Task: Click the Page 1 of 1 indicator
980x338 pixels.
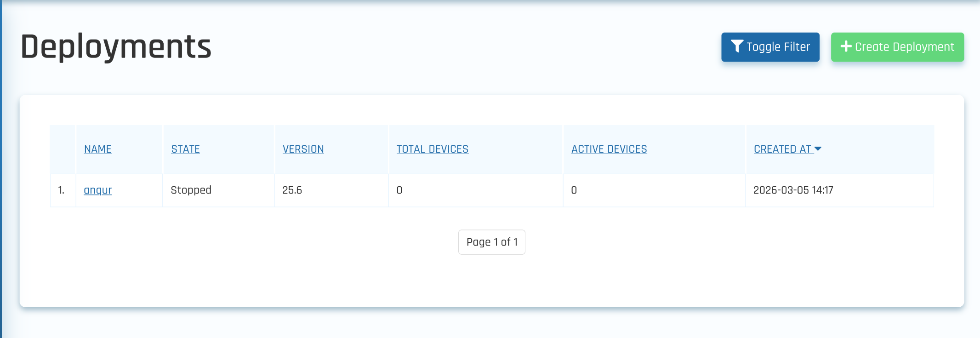Action: tap(491, 242)
